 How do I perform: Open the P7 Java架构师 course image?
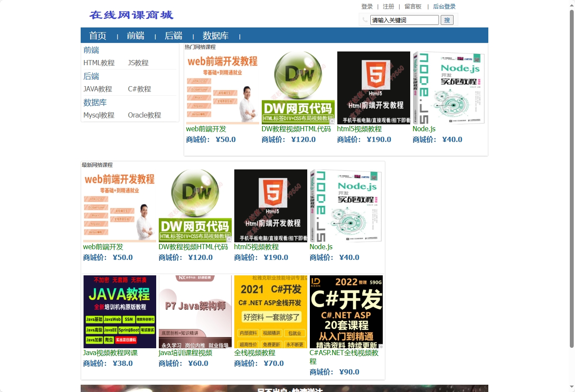(x=195, y=312)
